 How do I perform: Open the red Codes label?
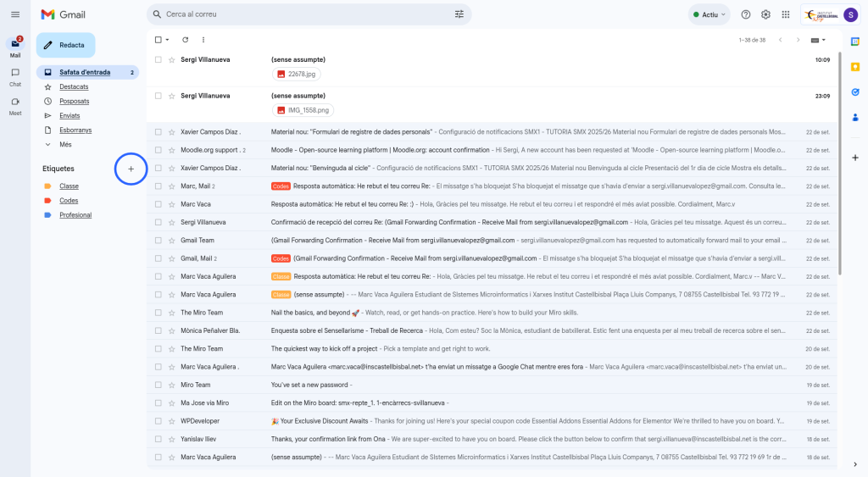69,201
